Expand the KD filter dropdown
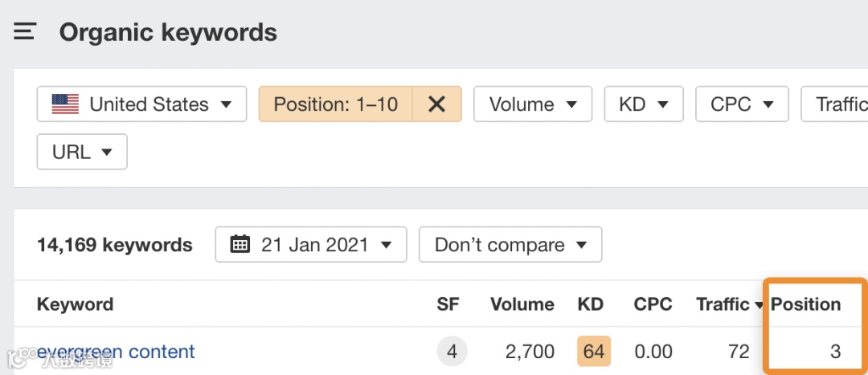The height and width of the screenshot is (375, 868). (644, 104)
